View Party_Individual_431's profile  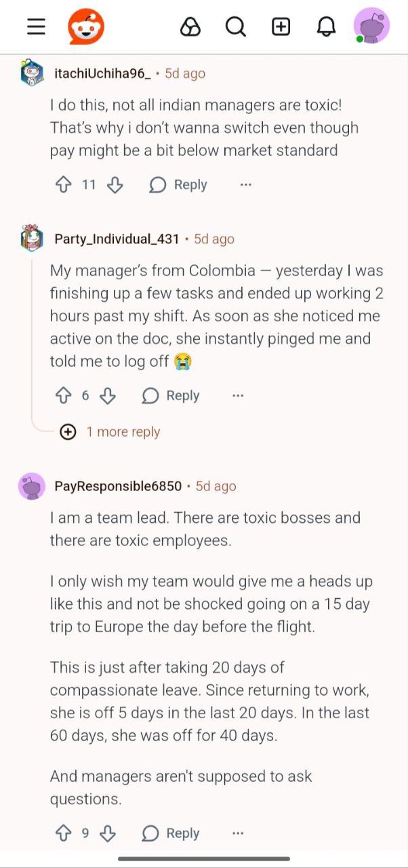(117, 239)
